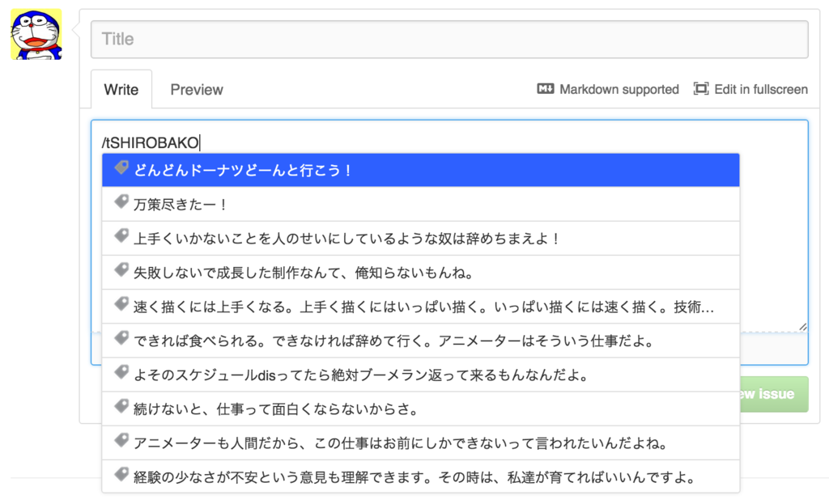Select suggestion starting with 速く描くには
Screen dimensions: 829x504
coord(421,307)
